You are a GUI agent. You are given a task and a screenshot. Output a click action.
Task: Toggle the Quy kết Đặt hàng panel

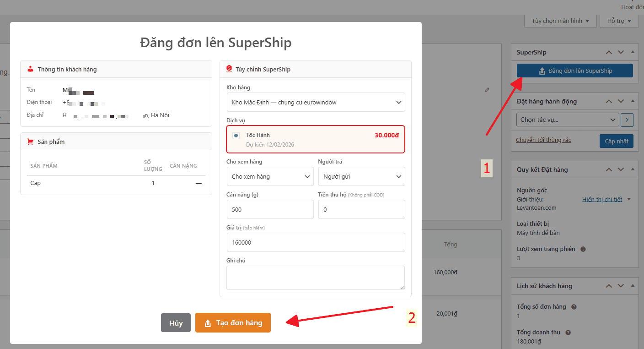point(633,169)
